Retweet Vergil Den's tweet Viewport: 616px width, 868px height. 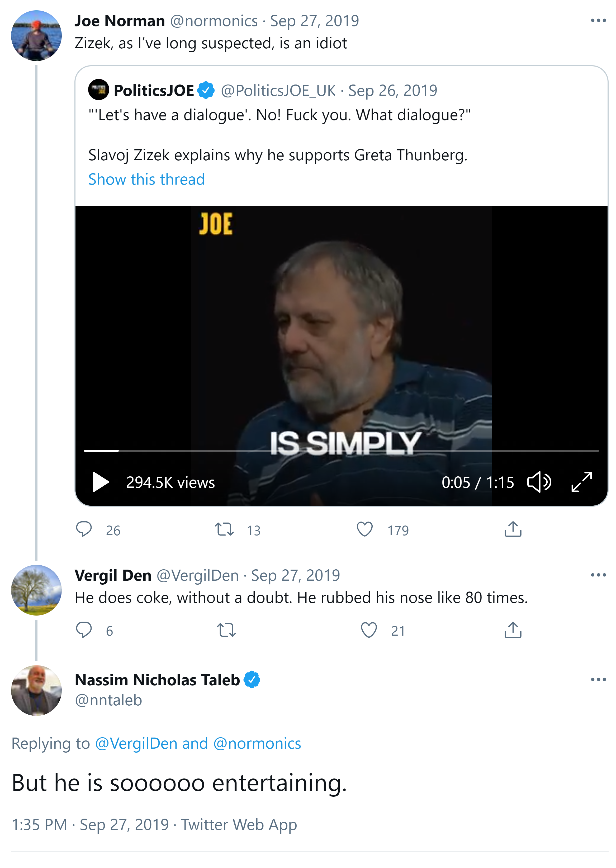pos(226,630)
